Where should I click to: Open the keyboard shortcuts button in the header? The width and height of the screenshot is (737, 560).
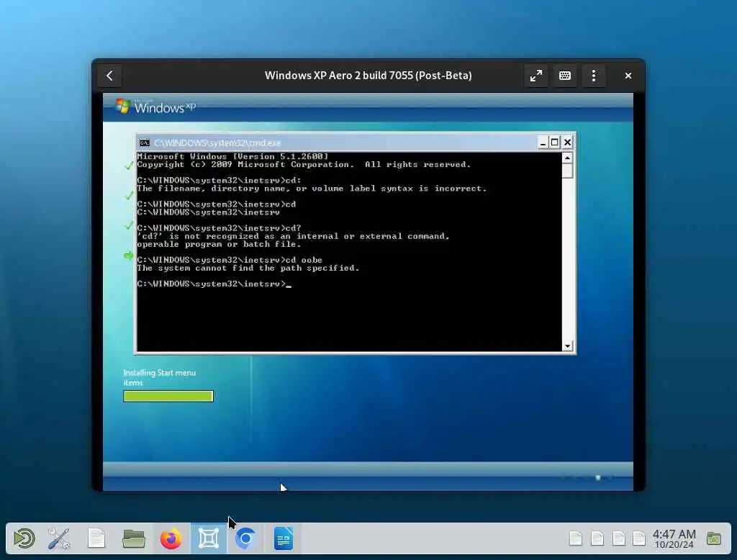click(x=565, y=76)
